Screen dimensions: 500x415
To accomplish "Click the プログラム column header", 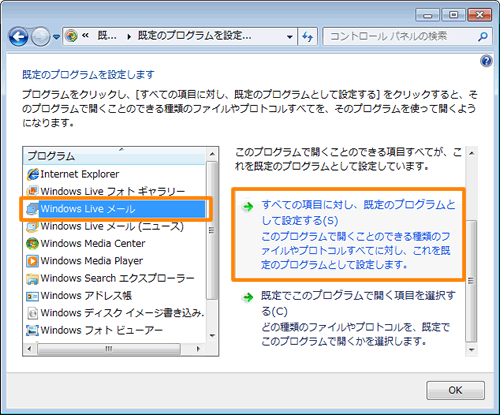I will (x=114, y=156).
